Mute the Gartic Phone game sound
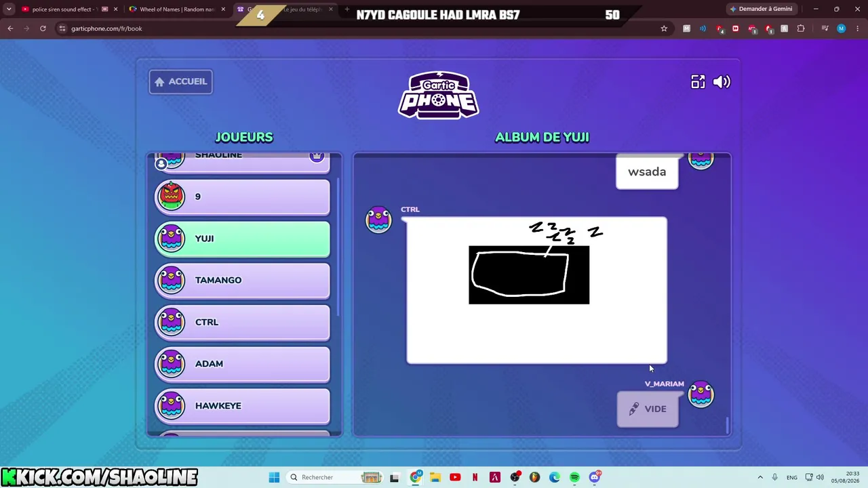This screenshot has height=488, width=868. 722,82
